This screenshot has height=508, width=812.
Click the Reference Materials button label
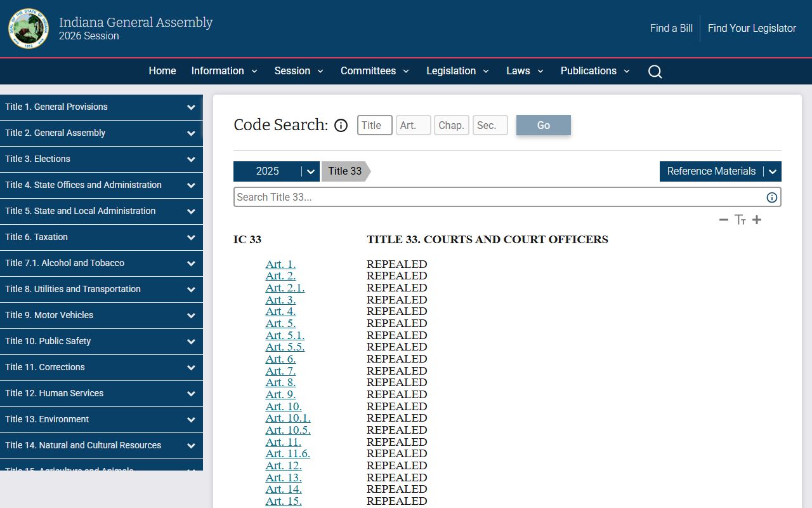point(711,171)
